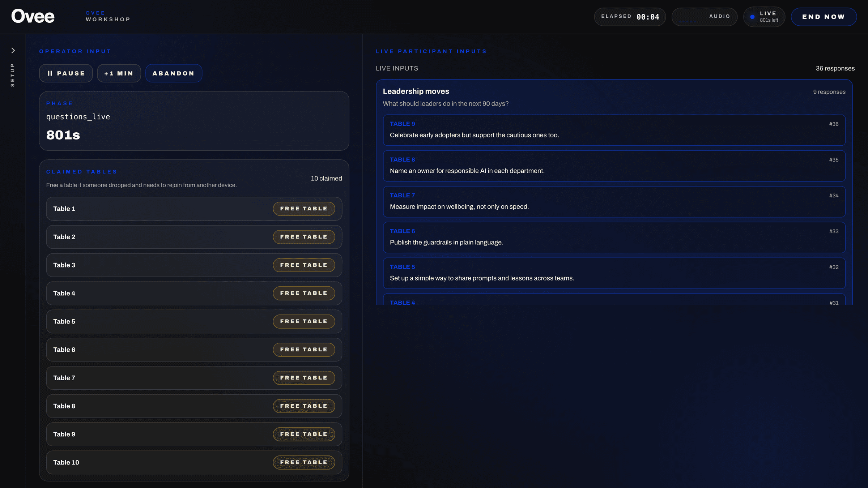Screen dimensions: 868x488
Task: Select Table 5 response about sharing prompts
Action: 614,273
